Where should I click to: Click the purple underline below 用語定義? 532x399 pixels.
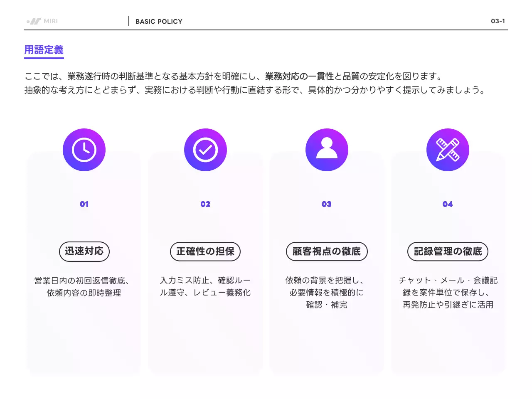pos(44,58)
